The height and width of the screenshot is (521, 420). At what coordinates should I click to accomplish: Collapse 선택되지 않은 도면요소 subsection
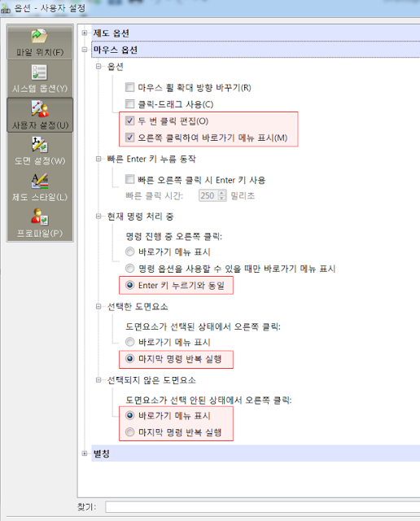98,380
